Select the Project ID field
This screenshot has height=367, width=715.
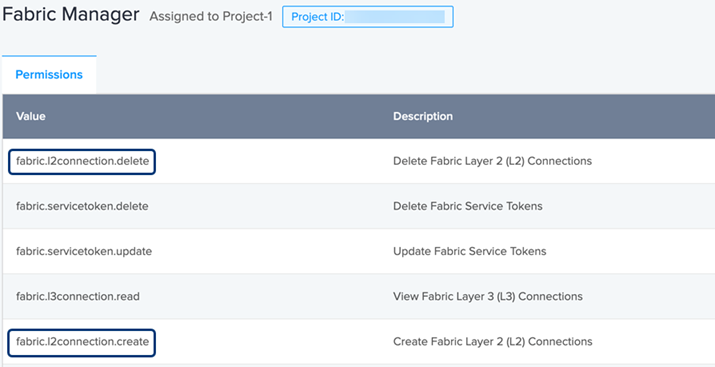pyautogui.click(x=368, y=17)
